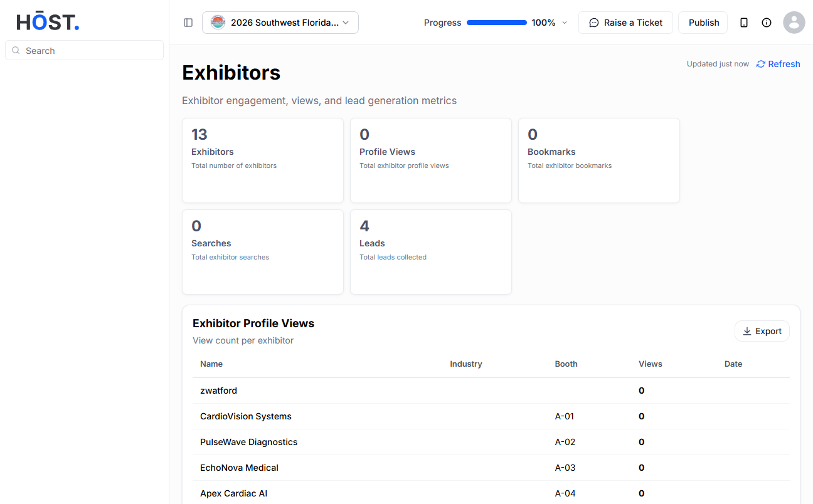Select EchoNova Medical exhibitor
Screen dimensions: 813x504
point(239,468)
